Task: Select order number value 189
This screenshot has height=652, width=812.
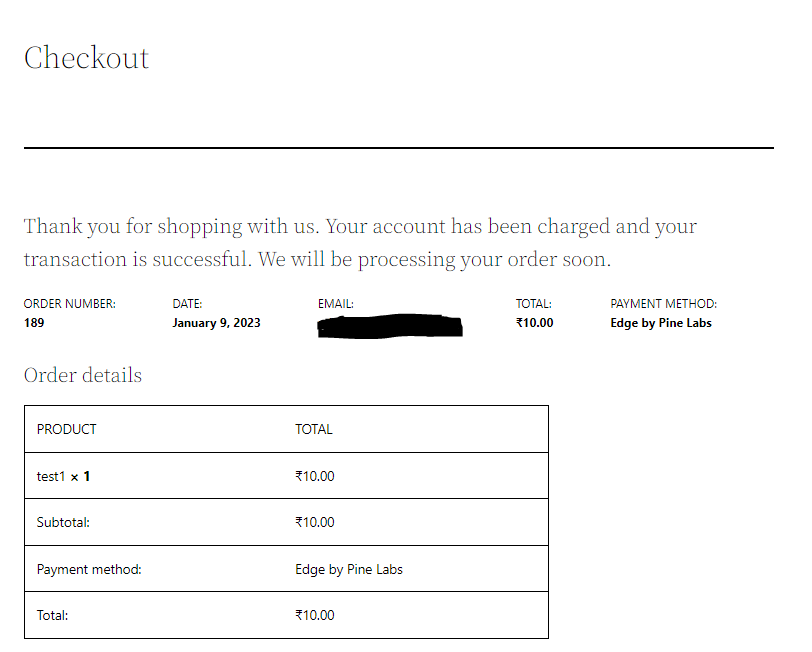Action: (x=34, y=323)
